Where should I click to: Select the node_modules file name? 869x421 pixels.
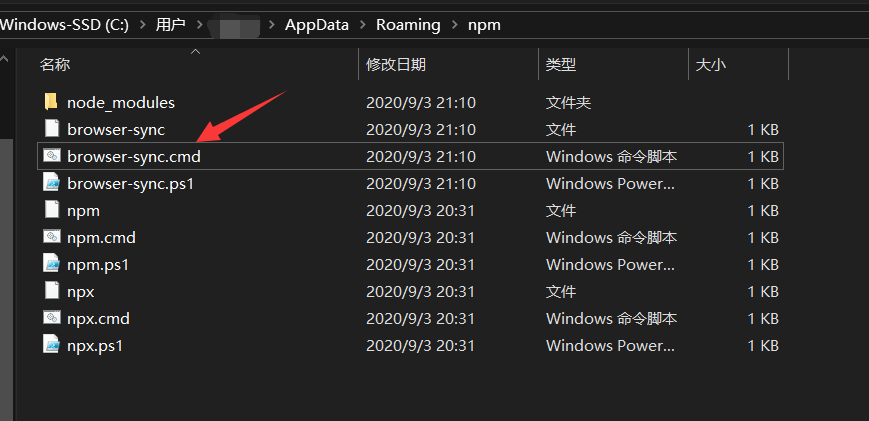click(121, 102)
